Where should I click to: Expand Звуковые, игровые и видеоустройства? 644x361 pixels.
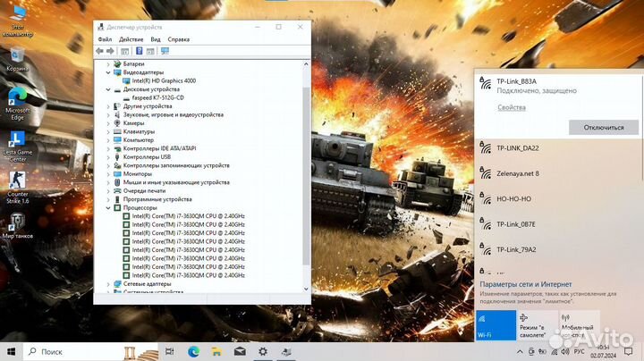pyautogui.click(x=108, y=115)
